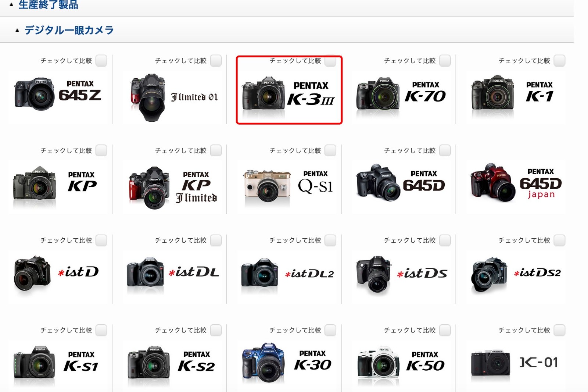Check compare box for PENTAX K-50
The width and height of the screenshot is (588, 392).
[445, 330]
